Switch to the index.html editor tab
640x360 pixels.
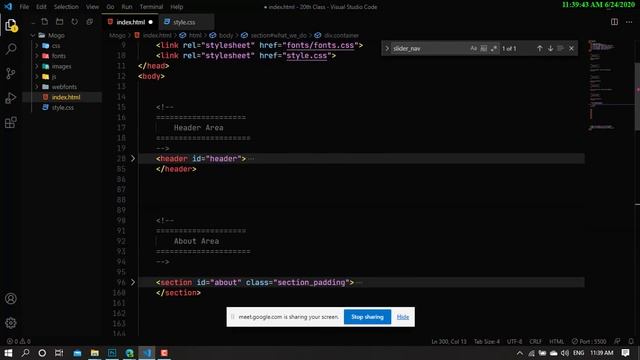[130, 22]
